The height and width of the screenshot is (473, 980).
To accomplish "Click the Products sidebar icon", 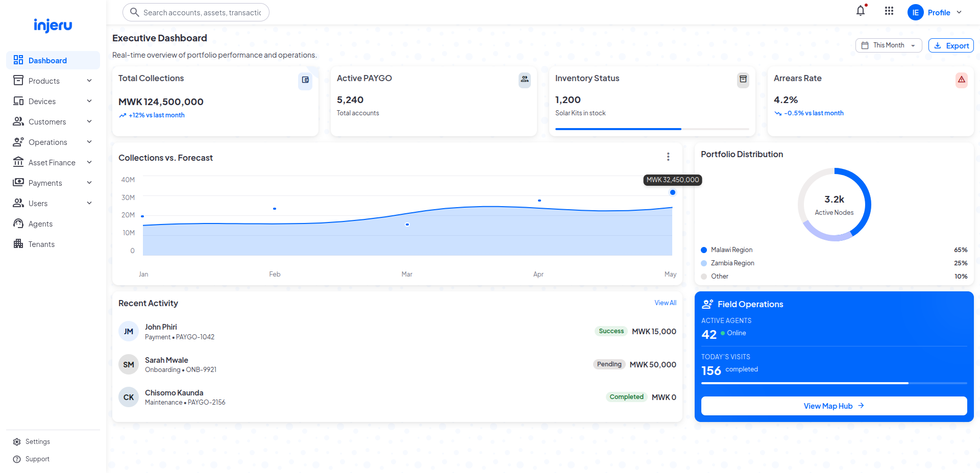I will click(x=18, y=81).
